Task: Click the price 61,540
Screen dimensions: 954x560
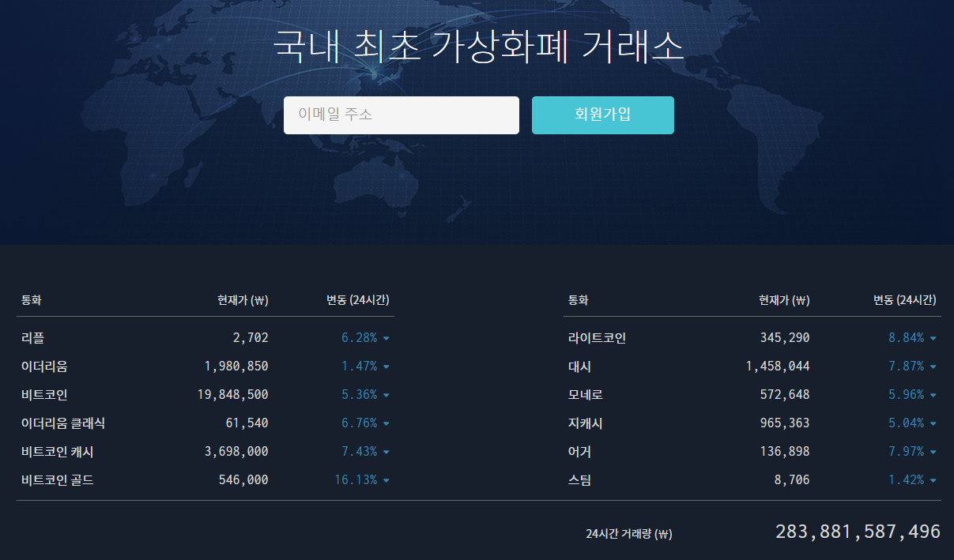Action: 247,423
